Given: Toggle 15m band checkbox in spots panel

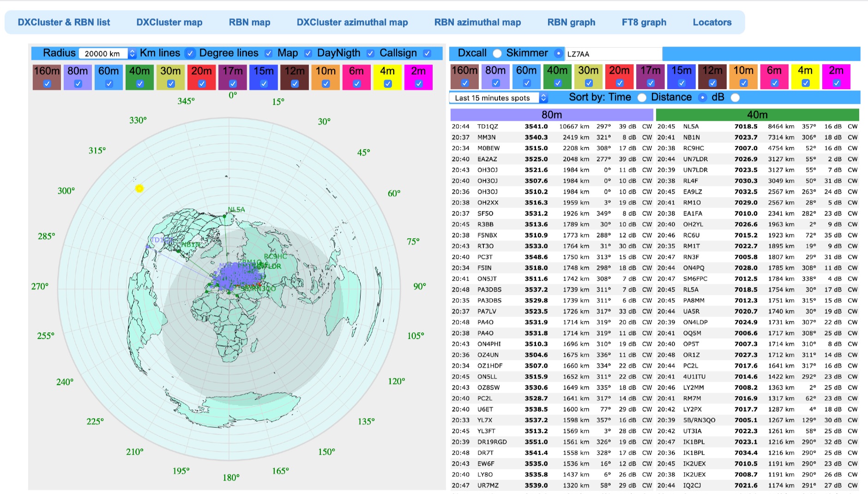Looking at the screenshot, I should point(681,83).
